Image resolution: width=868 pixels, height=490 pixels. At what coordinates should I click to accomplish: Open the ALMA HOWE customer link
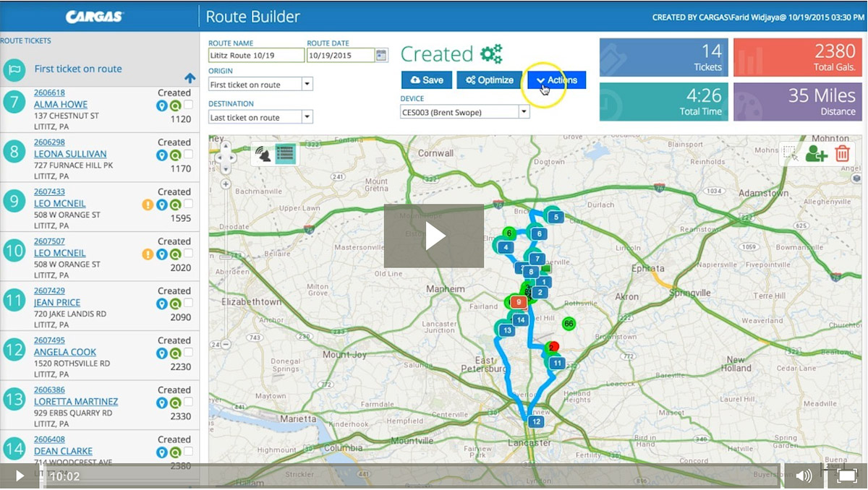coord(61,104)
